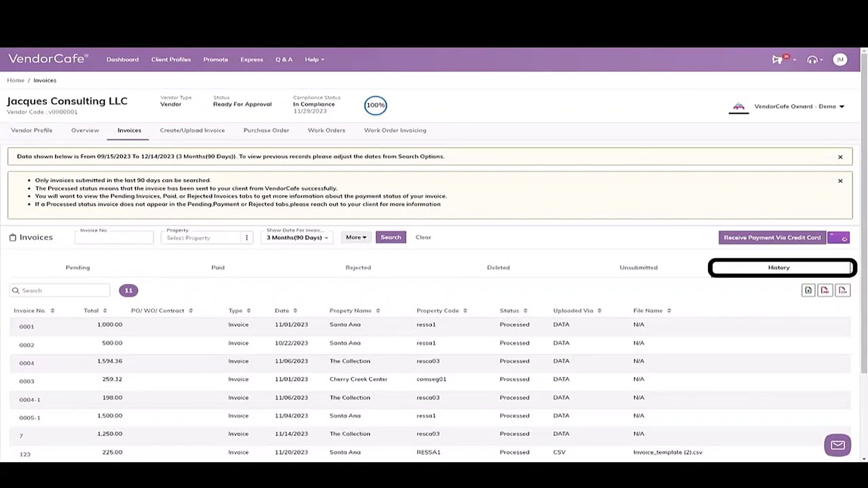868x488 pixels.
Task: Focus the table Search field
Action: (x=60, y=291)
